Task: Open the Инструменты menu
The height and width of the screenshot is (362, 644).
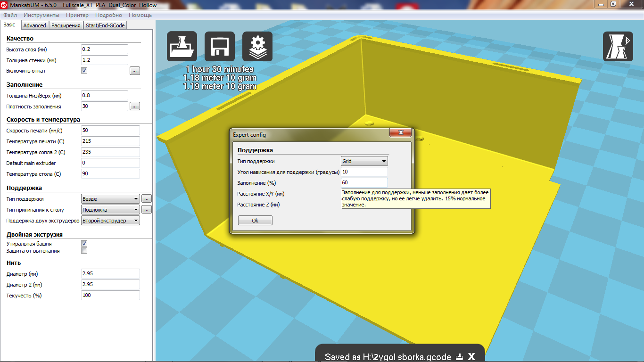Action: pyautogui.click(x=41, y=15)
